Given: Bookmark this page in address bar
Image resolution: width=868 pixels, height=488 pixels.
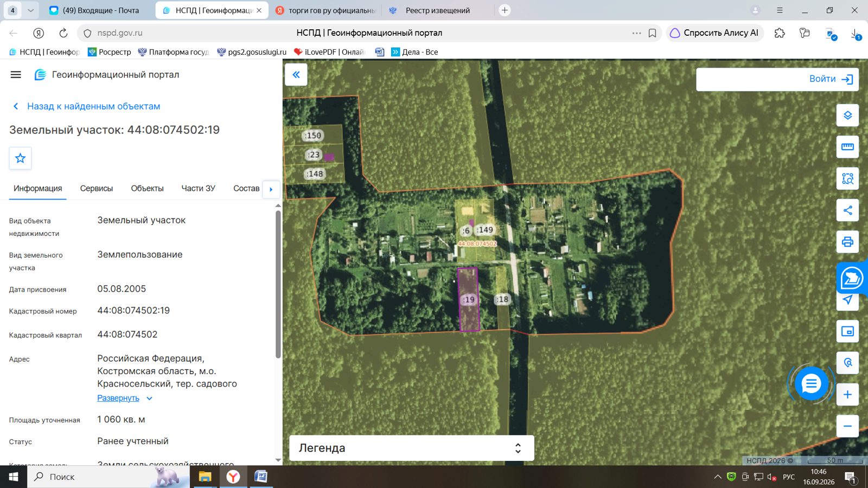Looking at the screenshot, I should pyautogui.click(x=652, y=33).
